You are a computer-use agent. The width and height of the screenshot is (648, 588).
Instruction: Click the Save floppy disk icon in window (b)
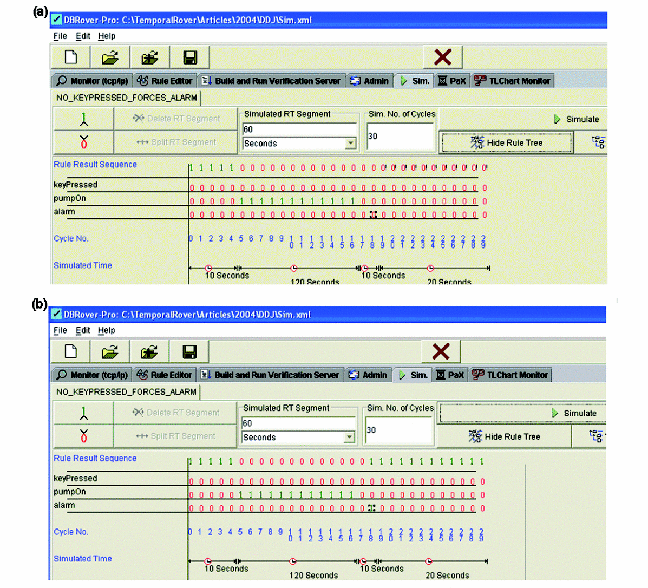point(190,351)
